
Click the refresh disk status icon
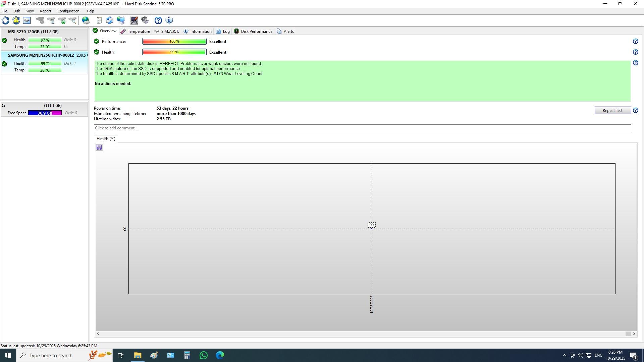coord(5,20)
